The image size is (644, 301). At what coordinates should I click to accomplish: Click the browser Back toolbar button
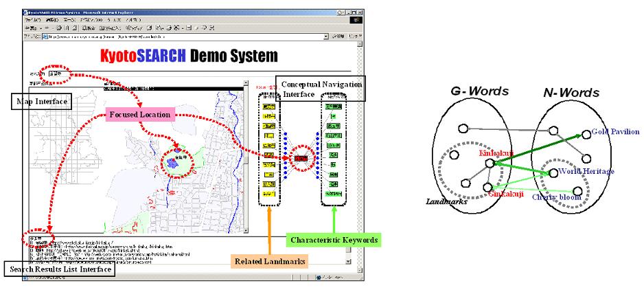(x=31, y=28)
